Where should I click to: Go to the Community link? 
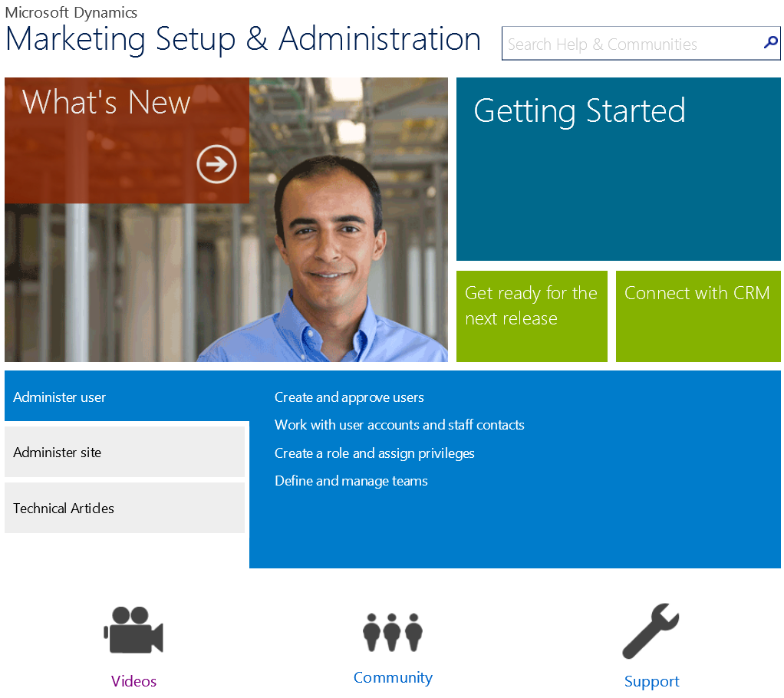[393, 677]
